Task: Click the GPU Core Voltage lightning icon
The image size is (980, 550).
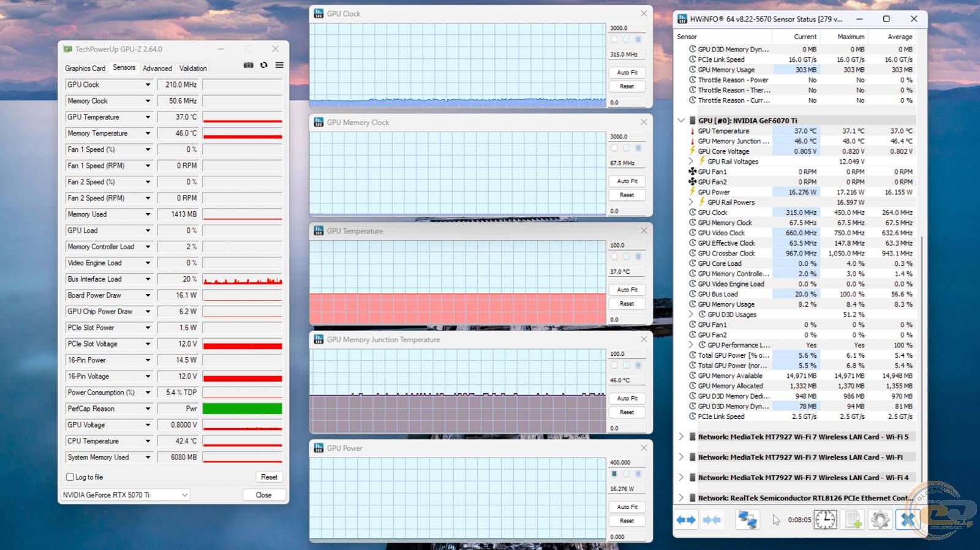Action: click(x=692, y=151)
